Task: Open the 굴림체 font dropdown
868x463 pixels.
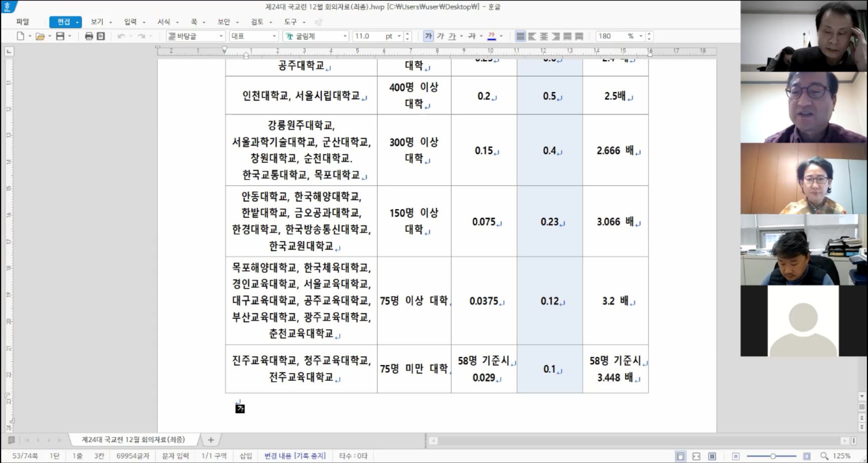Action: point(345,36)
